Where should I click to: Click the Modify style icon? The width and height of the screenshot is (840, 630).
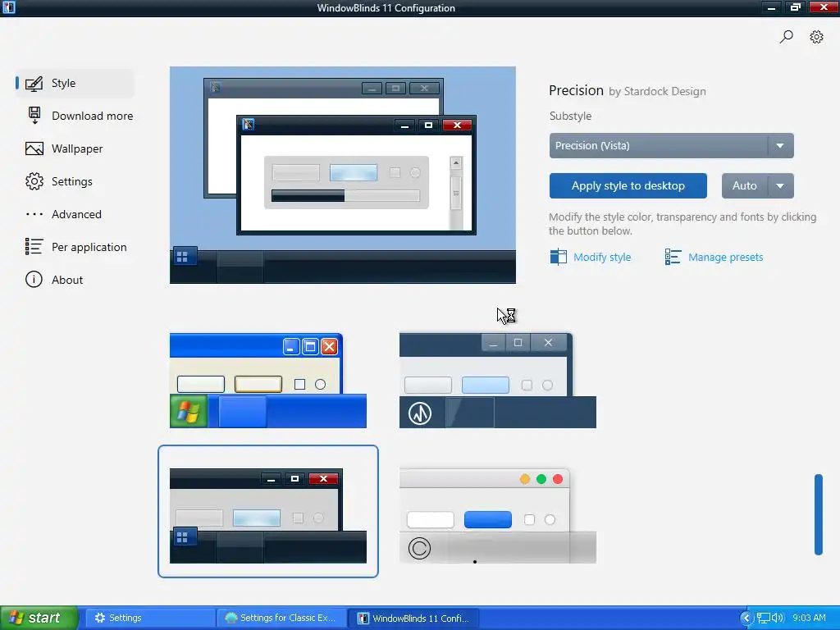(x=558, y=257)
